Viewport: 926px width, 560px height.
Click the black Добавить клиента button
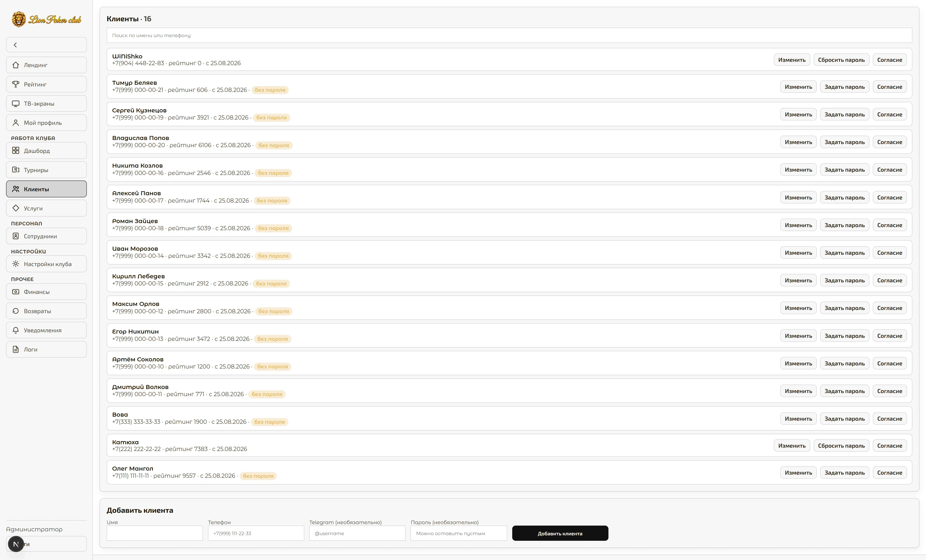[560, 533]
